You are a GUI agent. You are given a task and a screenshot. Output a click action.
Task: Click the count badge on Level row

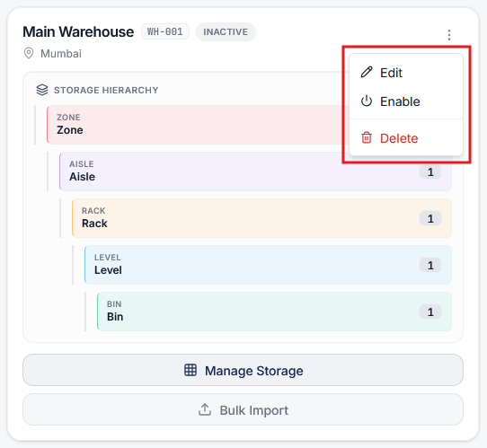(430, 265)
